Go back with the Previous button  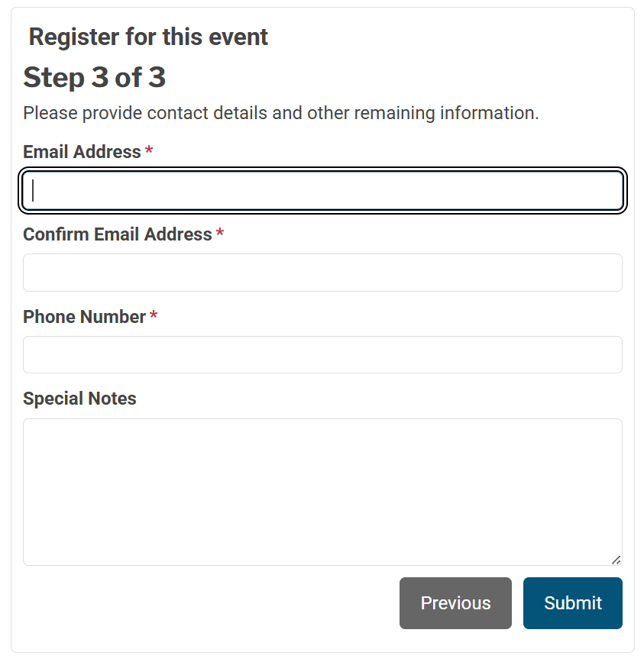coord(455,603)
